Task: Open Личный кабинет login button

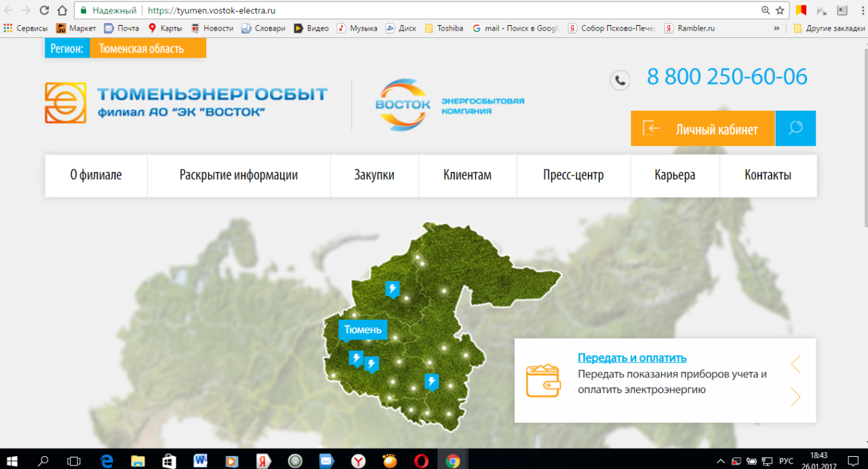Action: pos(703,128)
